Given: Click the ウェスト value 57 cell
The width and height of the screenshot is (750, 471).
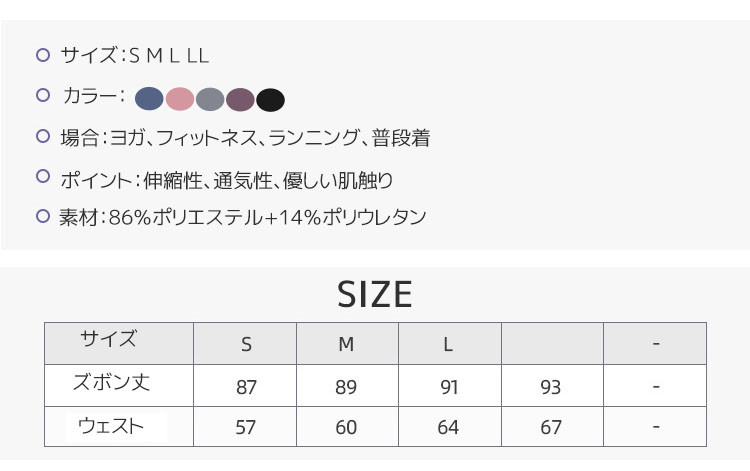Looking at the screenshot, I should (x=246, y=428).
